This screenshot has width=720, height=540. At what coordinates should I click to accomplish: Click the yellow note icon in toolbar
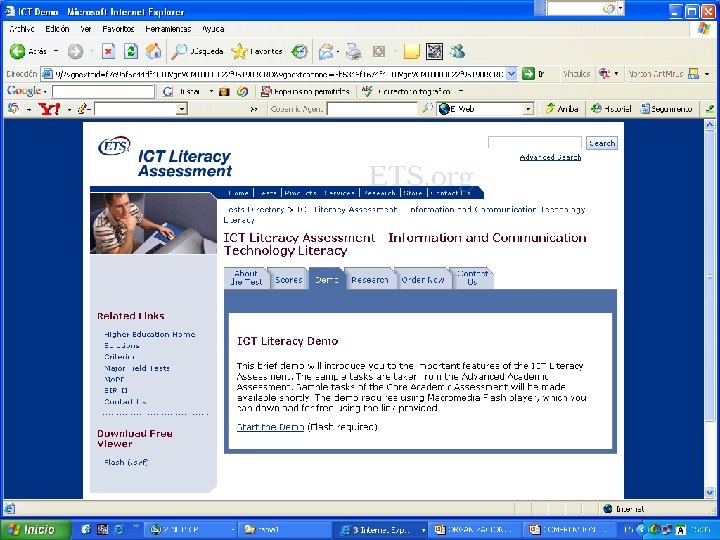(x=411, y=51)
